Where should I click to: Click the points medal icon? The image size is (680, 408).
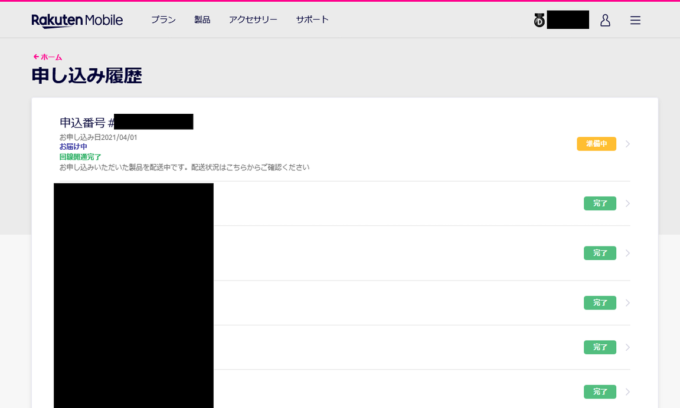coord(539,20)
